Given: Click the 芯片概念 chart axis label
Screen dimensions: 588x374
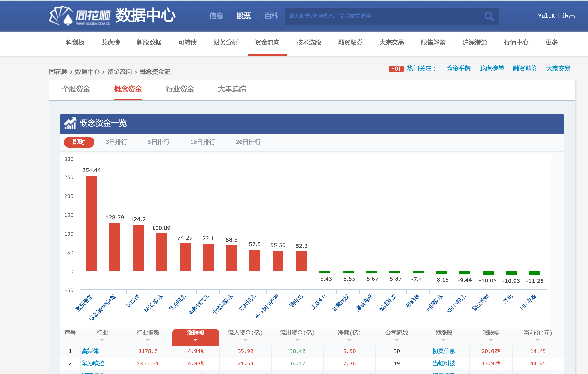Looking at the screenshot, I should (x=247, y=303).
